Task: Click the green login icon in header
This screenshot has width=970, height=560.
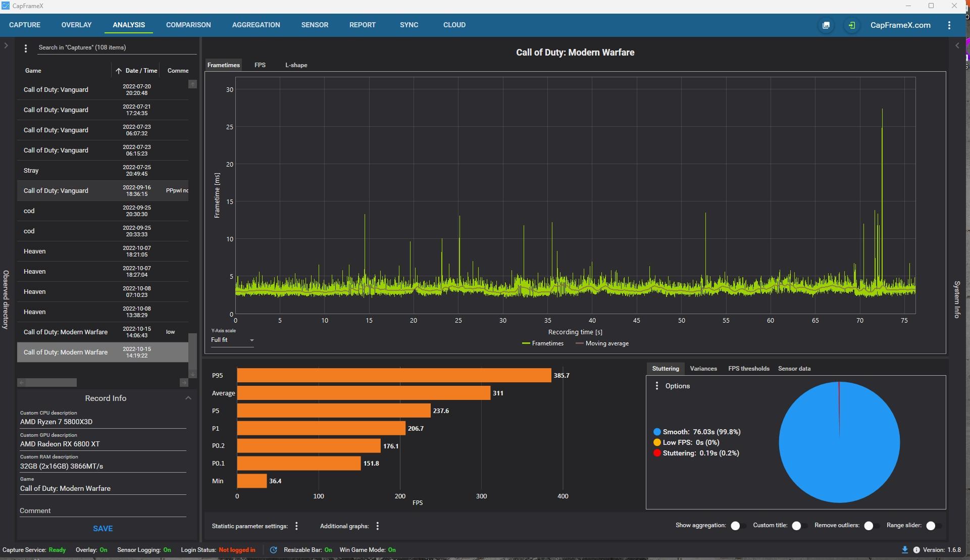Action: coord(852,25)
